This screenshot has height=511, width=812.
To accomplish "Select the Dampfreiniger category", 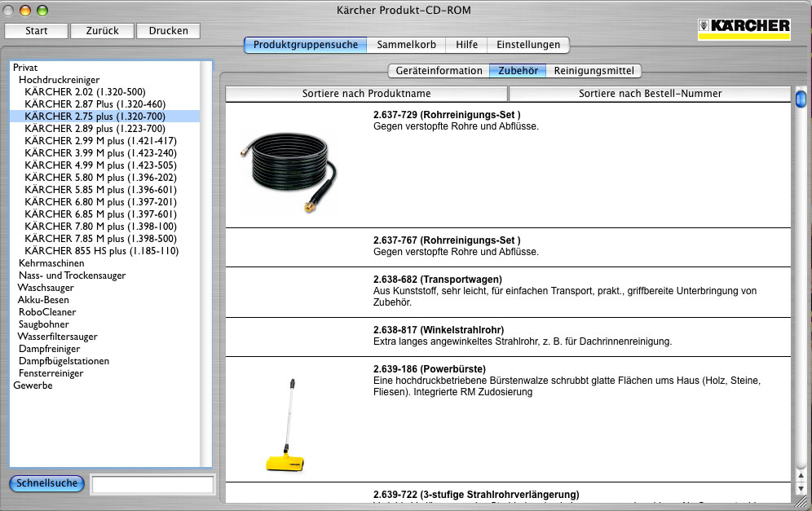I will click(49, 349).
